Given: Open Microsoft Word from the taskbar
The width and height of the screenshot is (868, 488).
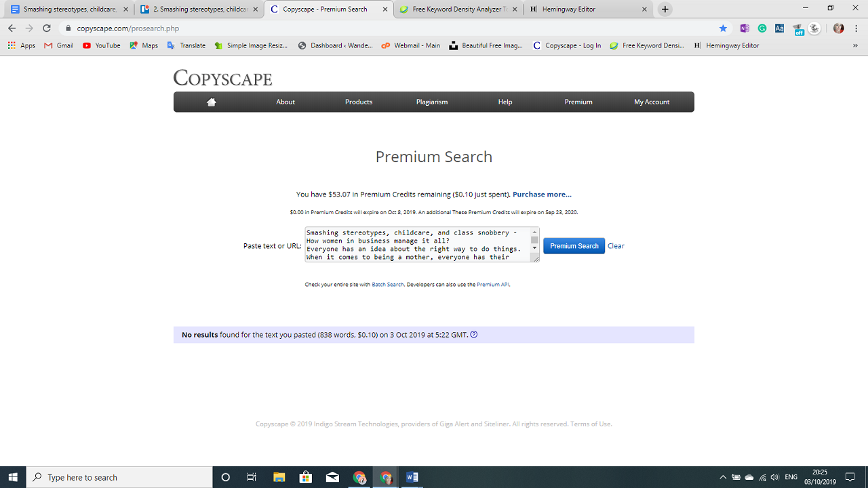Looking at the screenshot, I should click(412, 477).
